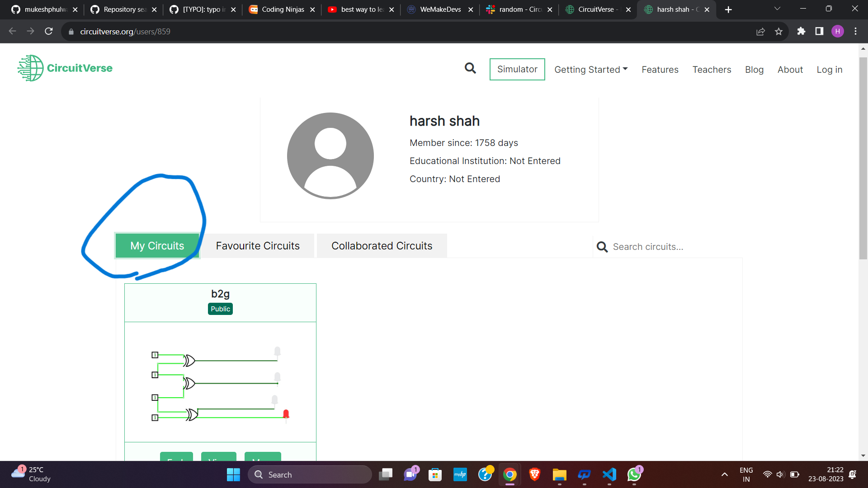Image resolution: width=868 pixels, height=488 pixels.
Task: Open the navbar search magnifier icon
Action: coord(470,68)
